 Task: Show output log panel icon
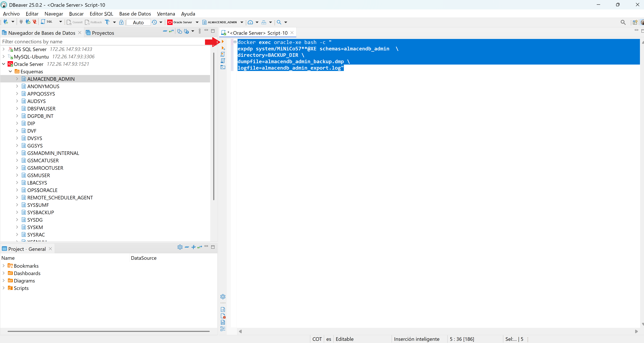[223, 309]
